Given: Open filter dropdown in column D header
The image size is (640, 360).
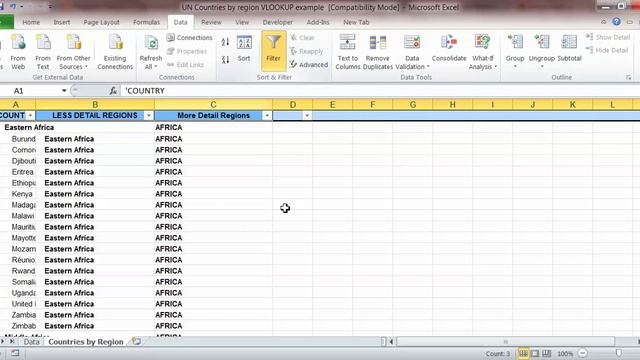Looking at the screenshot, I should click(x=307, y=116).
